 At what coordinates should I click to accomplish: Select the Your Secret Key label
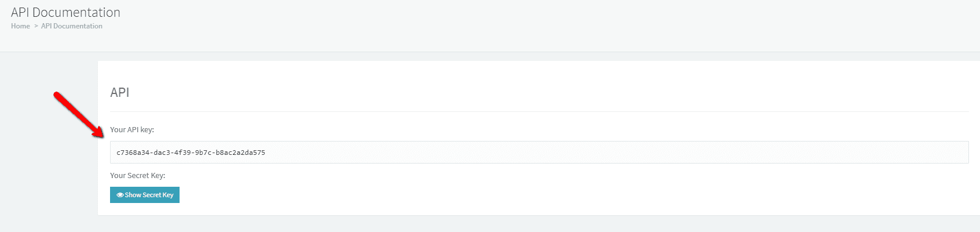137,176
